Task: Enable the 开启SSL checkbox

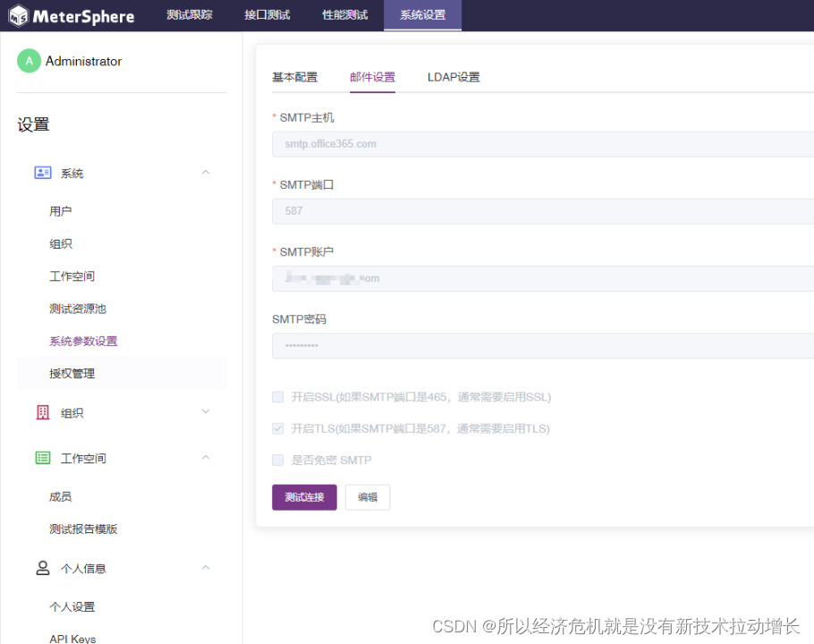Action: [277, 396]
